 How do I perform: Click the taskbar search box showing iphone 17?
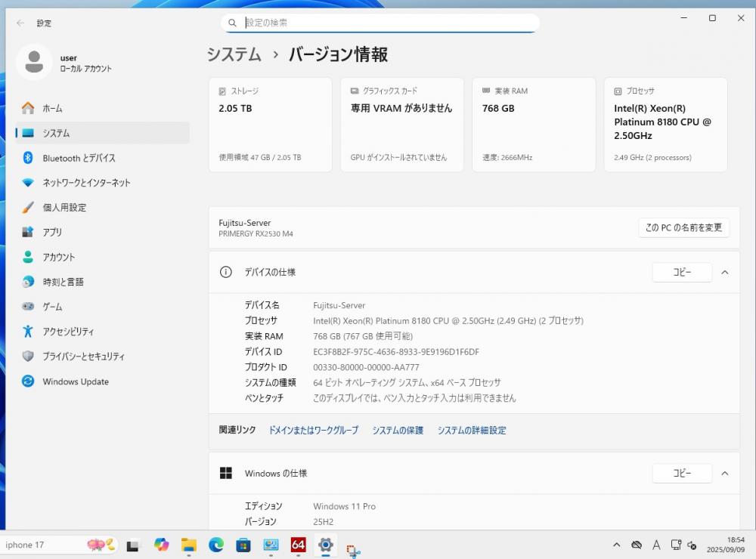click(x=59, y=545)
